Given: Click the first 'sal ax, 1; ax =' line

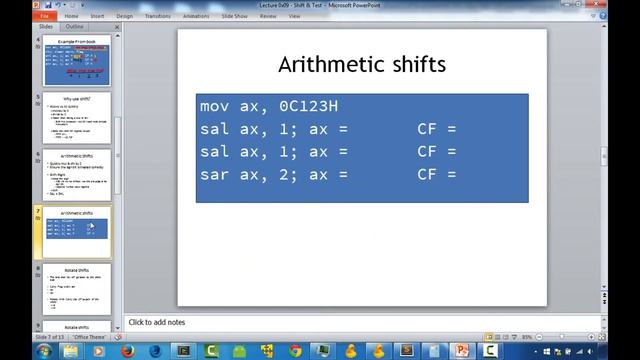Looking at the screenshot, I should point(273,129).
